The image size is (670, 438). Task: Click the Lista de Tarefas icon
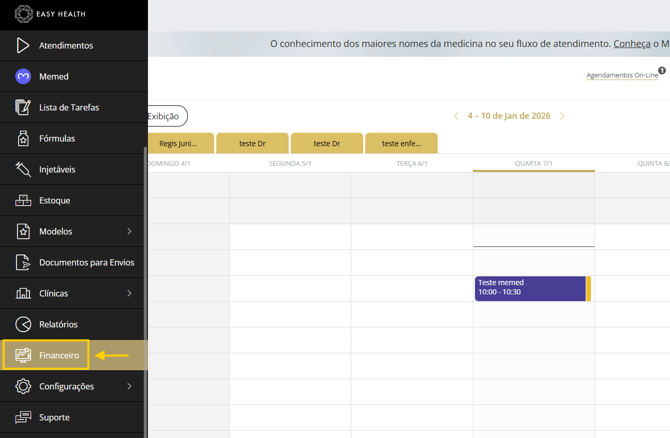click(23, 107)
